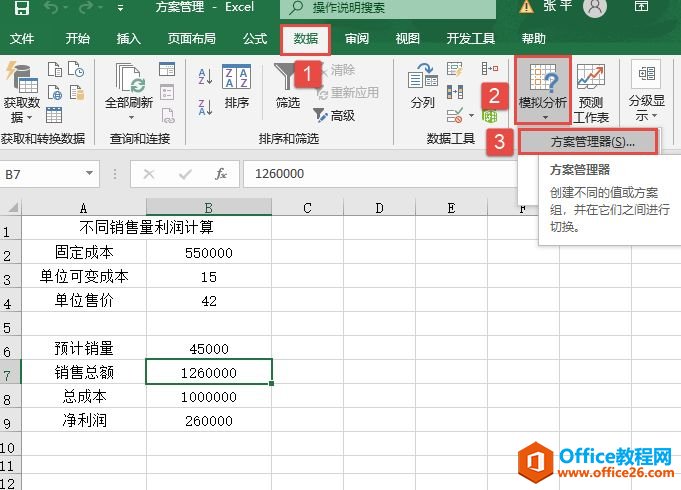The width and height of the screenshot is (681, 490).
Task: Choose 方案管理器(S)... menu item
Action: click(x=588, y=142)
